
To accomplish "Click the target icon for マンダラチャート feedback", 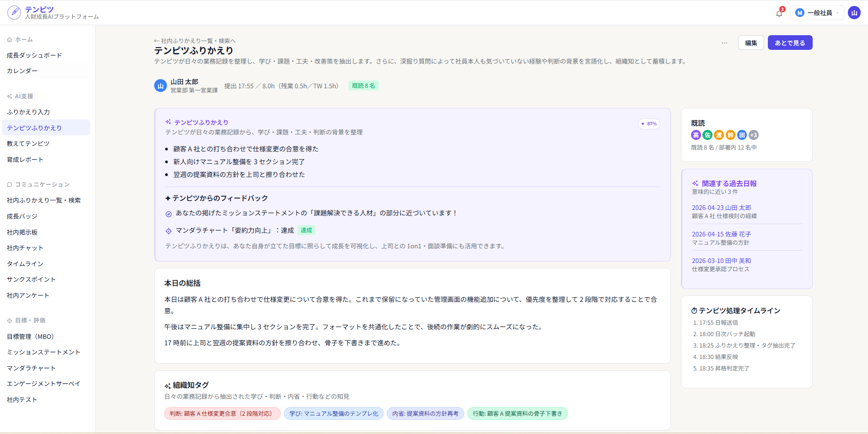I will (168, 231).
